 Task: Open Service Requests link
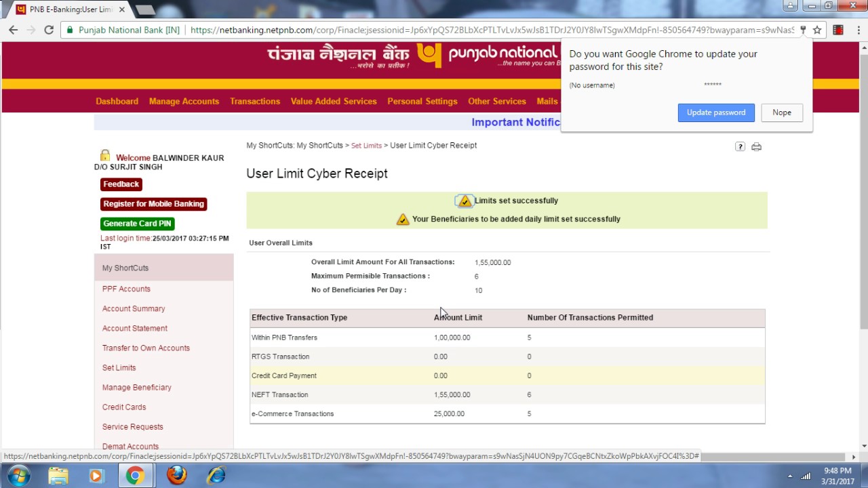tap(133, 426)
